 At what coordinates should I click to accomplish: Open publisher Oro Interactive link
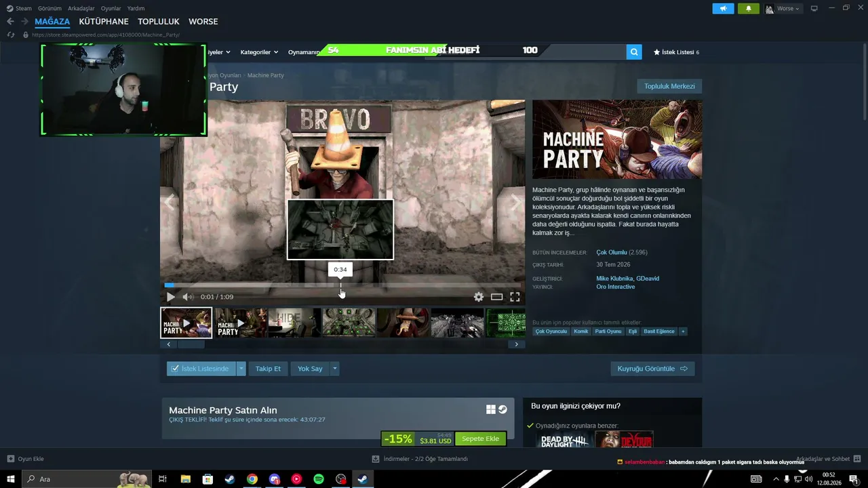pos(616,287)
